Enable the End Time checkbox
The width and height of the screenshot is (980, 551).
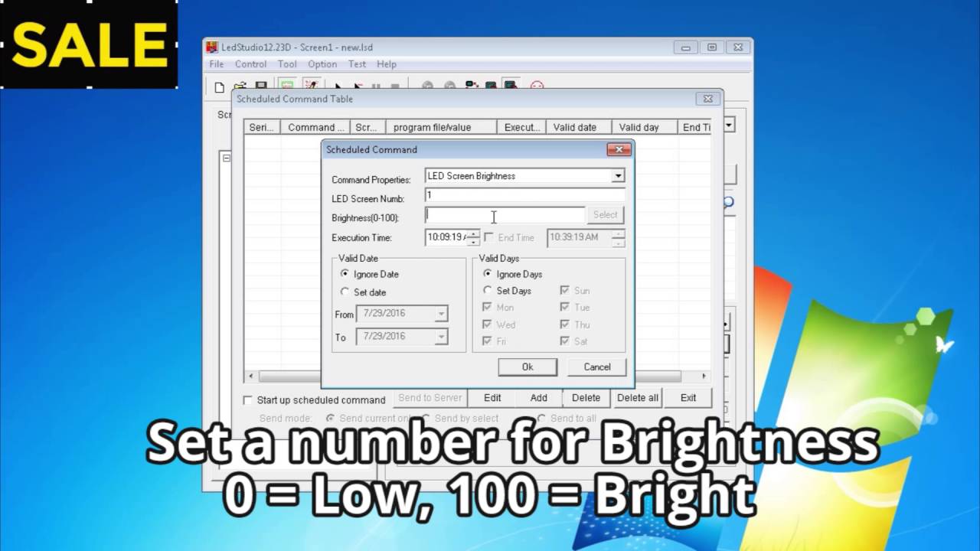pyautogui.click(x=488, y=237)
